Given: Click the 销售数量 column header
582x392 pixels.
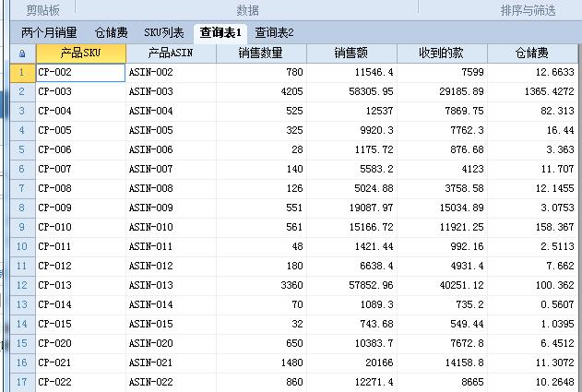Looking at the screenshot, I should pyautogui.click(x=261, y=53).
